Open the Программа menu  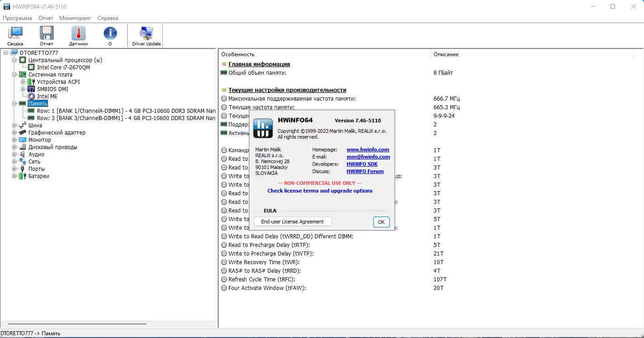pos(18,18)
